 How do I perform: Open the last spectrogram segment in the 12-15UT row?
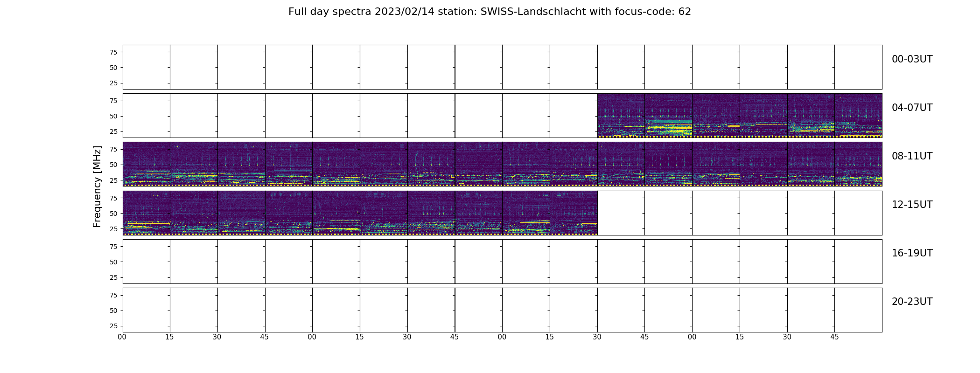coord(574,212)
